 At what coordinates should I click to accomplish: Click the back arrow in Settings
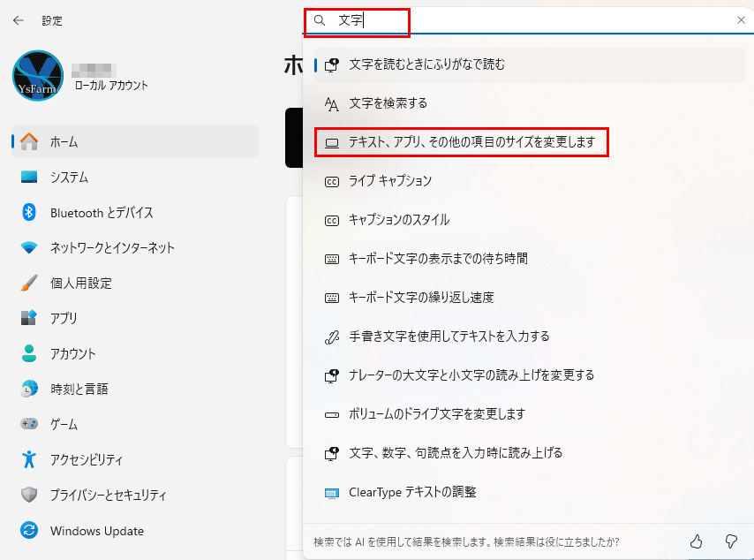[x=18, y=20]
